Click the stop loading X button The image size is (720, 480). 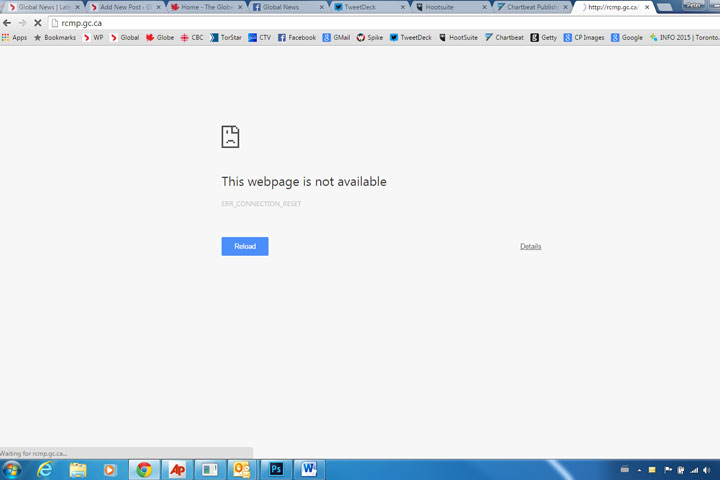point(37,22)
